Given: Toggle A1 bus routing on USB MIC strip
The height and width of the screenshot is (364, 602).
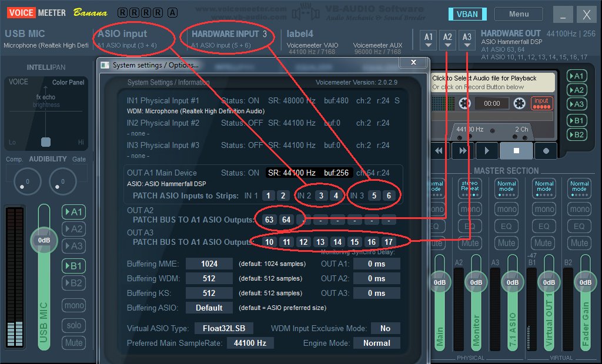Looking at the screenshot, I should click(73, 212).
